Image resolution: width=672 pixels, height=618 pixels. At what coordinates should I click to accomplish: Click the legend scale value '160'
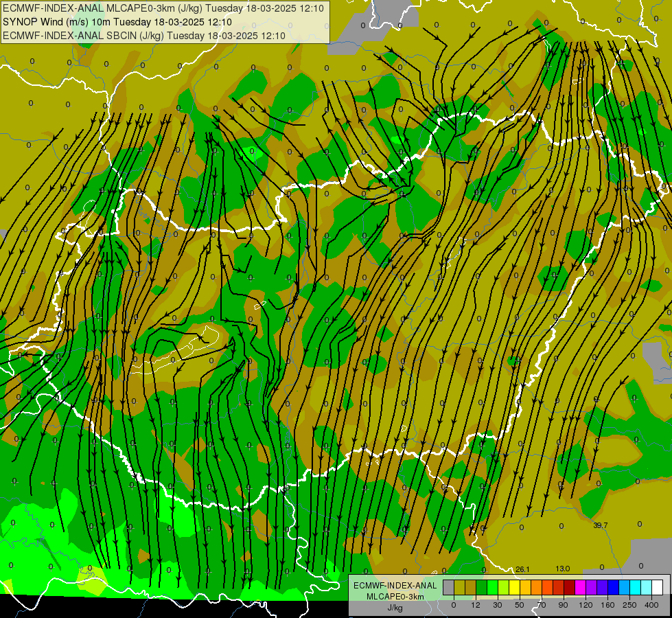click(607, 605)
